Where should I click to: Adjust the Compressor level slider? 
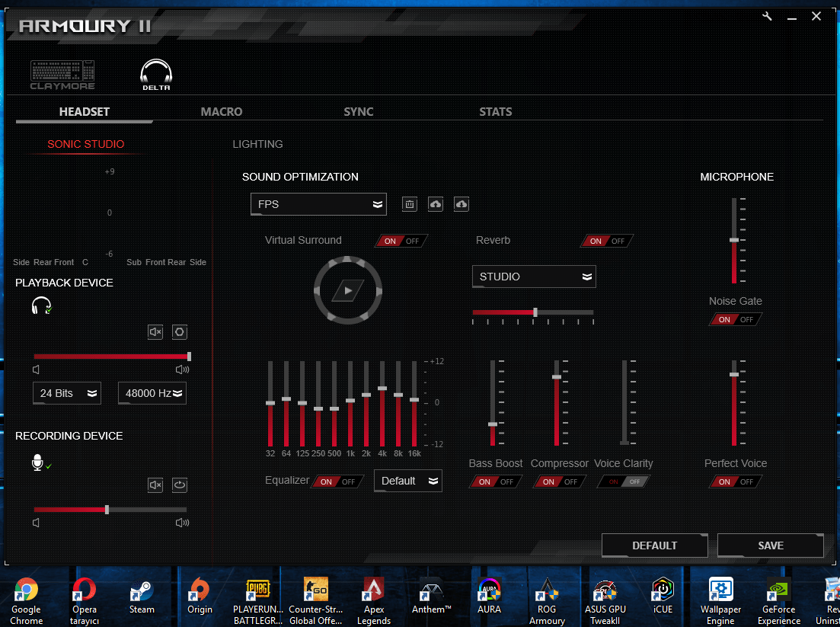click(x=557, y=403)
